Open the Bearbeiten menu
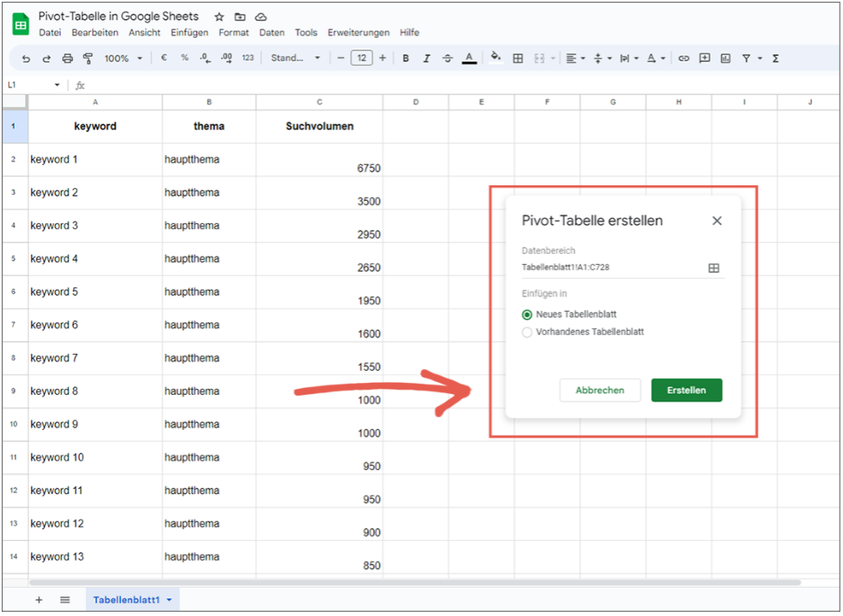This screenshot has width=843, height=616. 95,32
